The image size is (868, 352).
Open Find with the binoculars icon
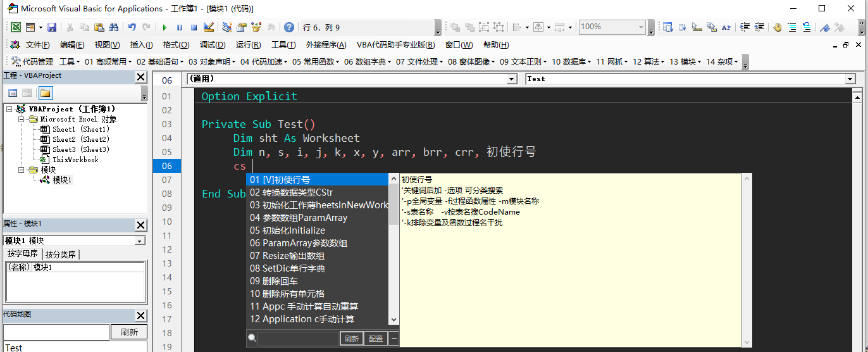click(114, 27)
